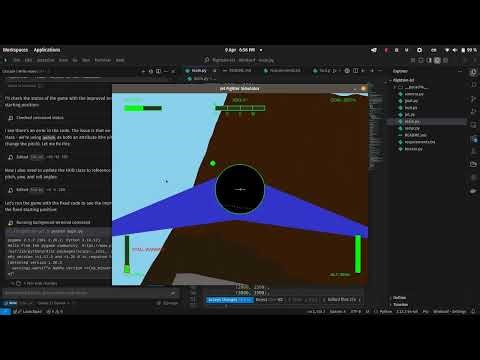This screenshot has height=360, width=480.
Task: Click the segmented green speed indicator in game
Action: (x=240, y=108)
